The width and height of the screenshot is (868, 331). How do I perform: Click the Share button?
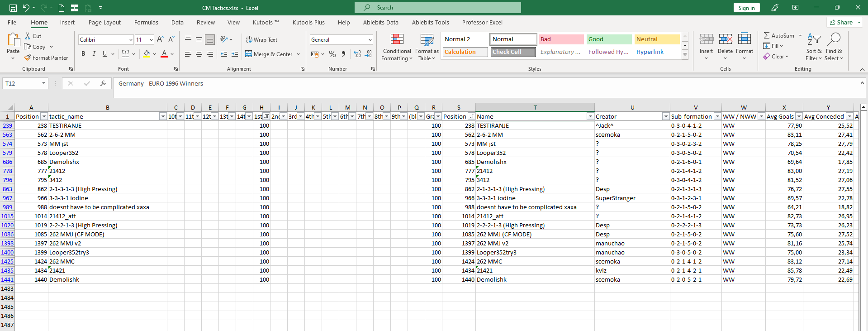tap(844, 22)
